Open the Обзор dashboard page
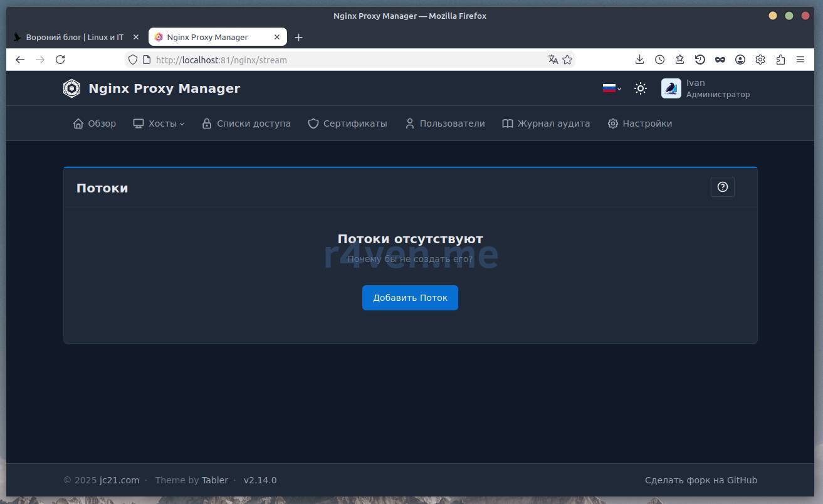 coord(95,123)
